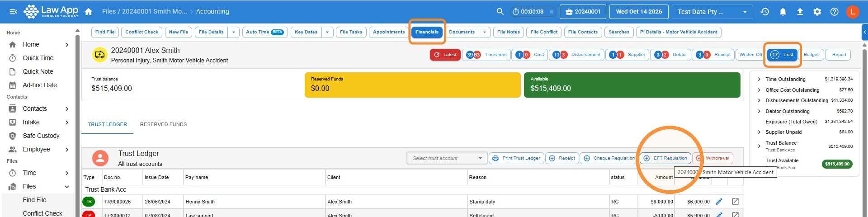Collapse the Files sidebar item

pos(67,186)
